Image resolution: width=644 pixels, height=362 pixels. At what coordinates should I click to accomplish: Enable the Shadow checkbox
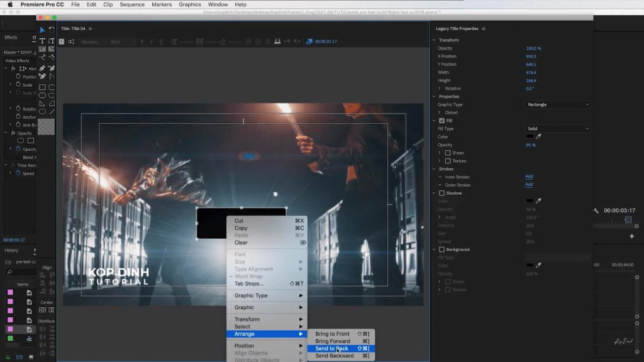(x=441, y=194)
